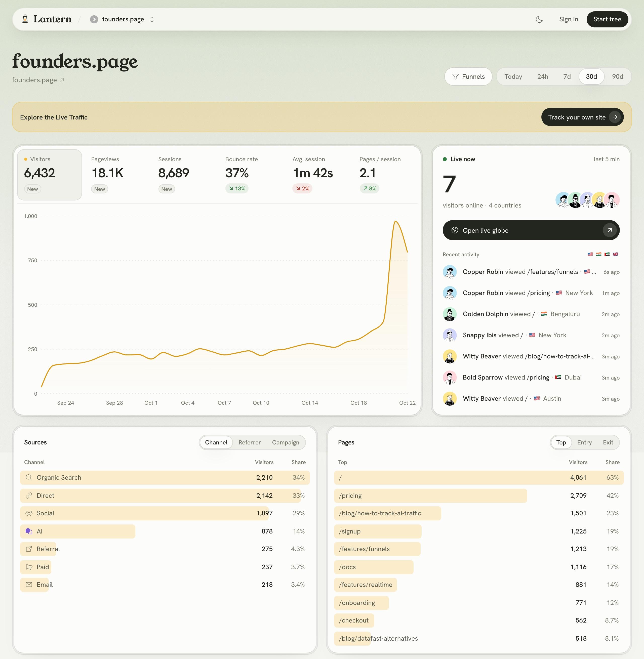Toggle dark mode moon icon
Viewport: 644px width, 659px height.
point(539,19)
